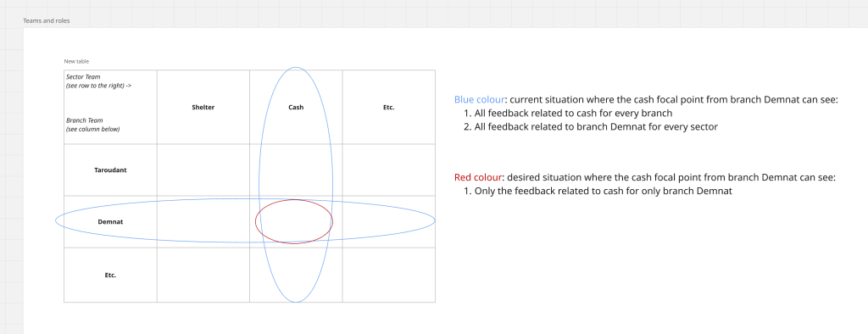Select the Taroudant row cell
This screenshot has width=868, height=334.
coord(111,170)
